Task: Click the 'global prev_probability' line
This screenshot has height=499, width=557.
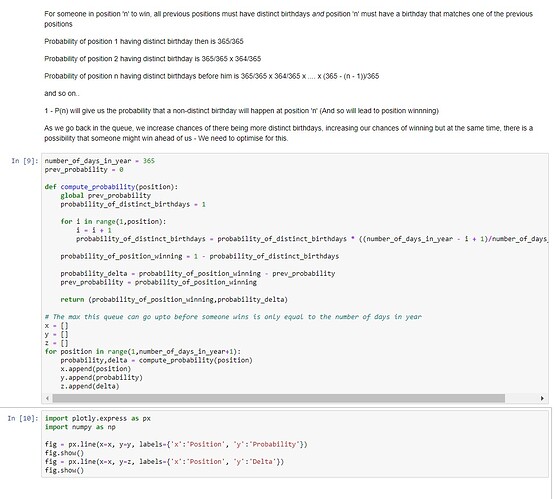Action: pos(106,195)
